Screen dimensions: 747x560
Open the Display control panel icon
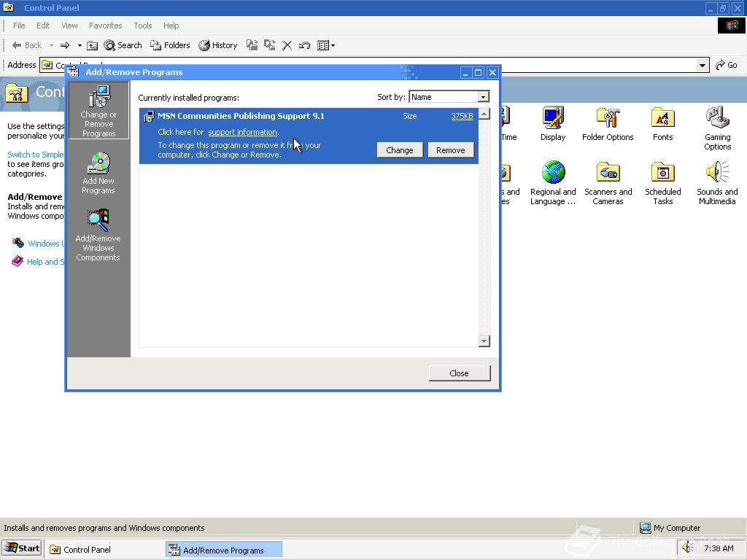click(553, 124)
